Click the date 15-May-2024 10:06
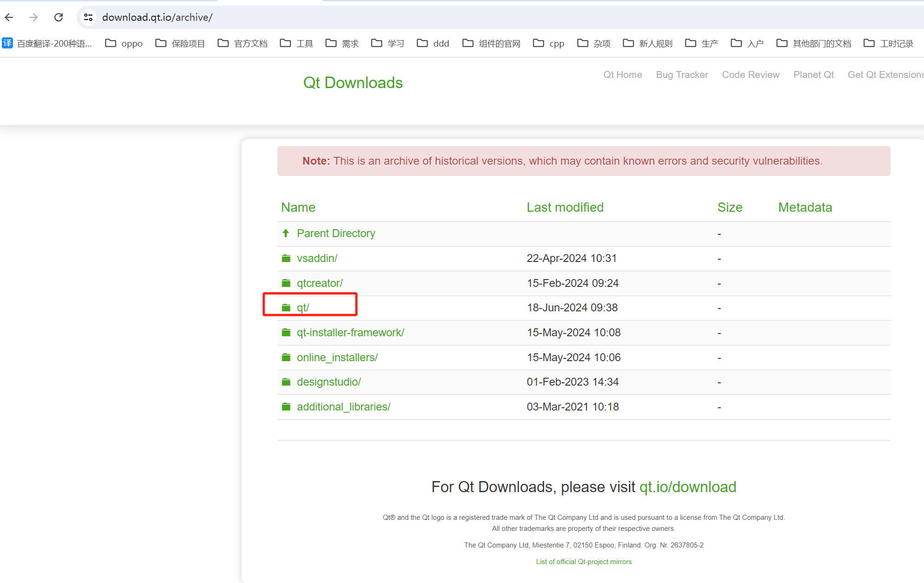 point(574,357)
